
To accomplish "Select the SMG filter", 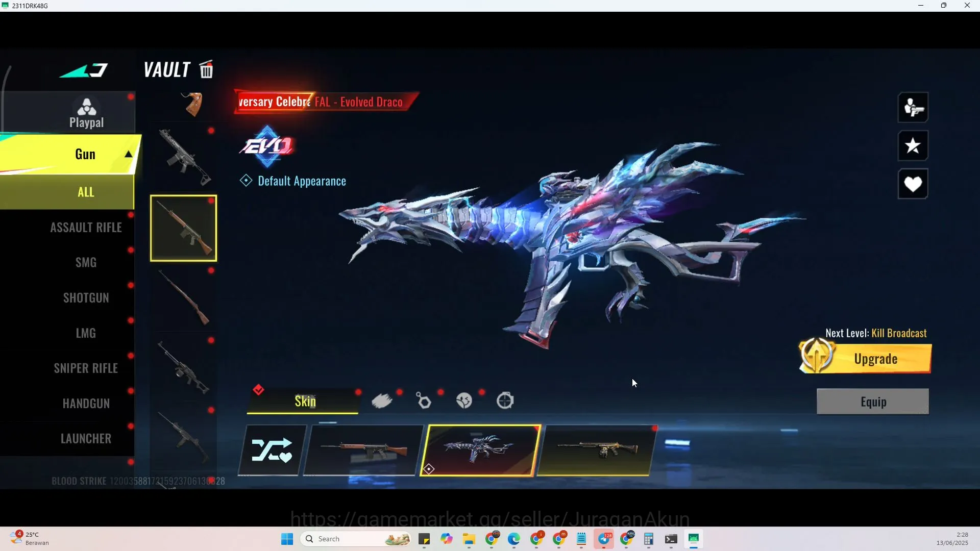I will pyautogui.click(x=86, y=263).
